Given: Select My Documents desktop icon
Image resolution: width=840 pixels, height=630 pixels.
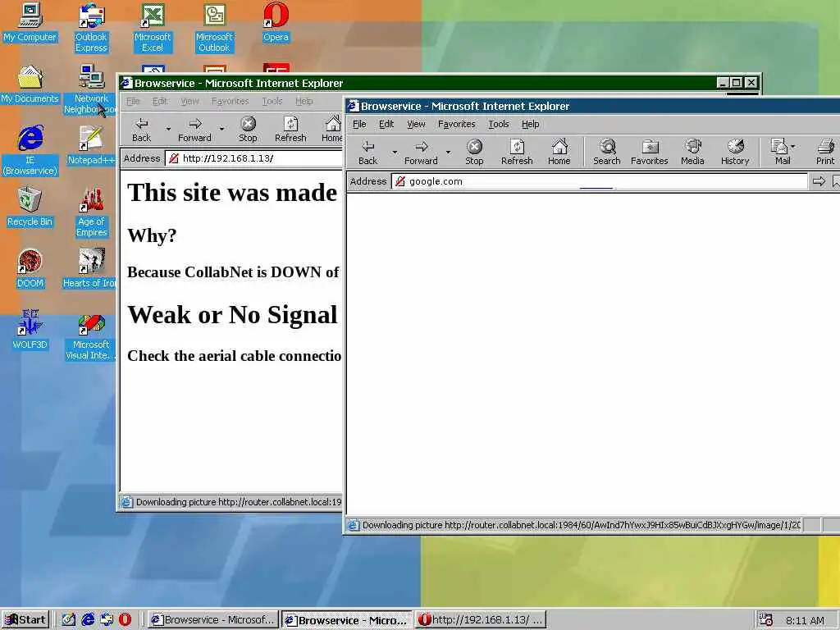Looking at the screenshot, I should pos(30,84).
